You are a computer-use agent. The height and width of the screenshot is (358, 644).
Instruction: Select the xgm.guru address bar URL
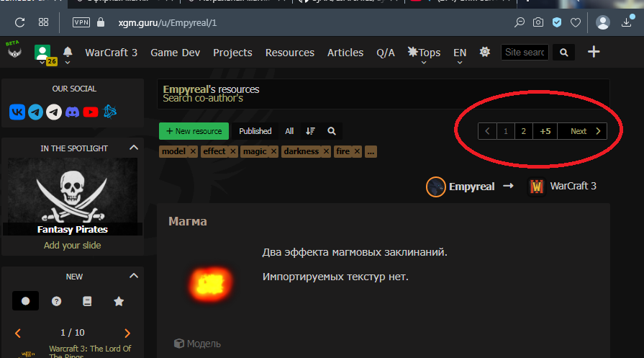pos(167,22)
